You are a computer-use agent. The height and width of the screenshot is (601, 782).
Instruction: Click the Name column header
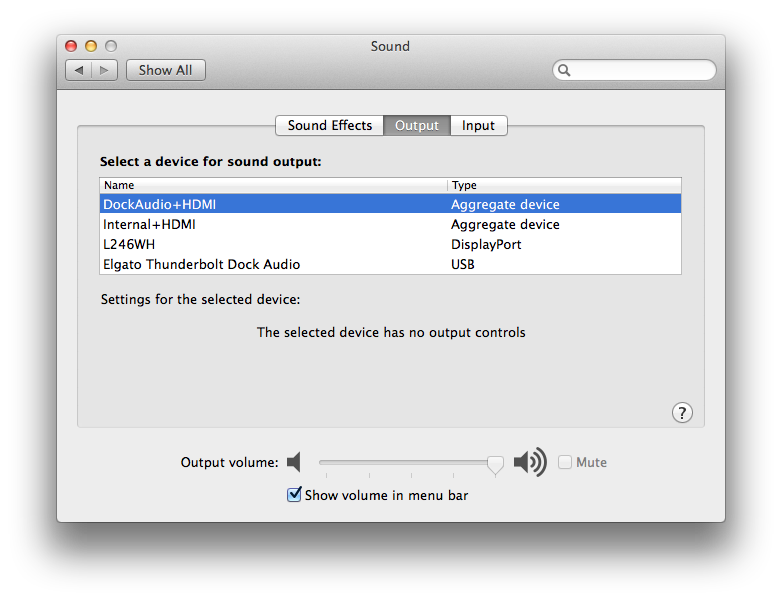tap(273, 186)
